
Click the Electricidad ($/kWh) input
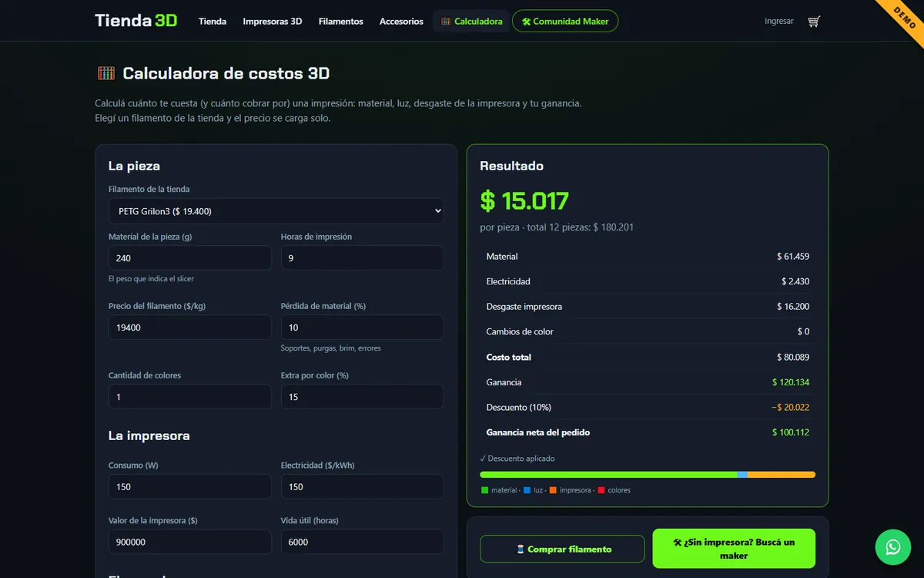363,487
